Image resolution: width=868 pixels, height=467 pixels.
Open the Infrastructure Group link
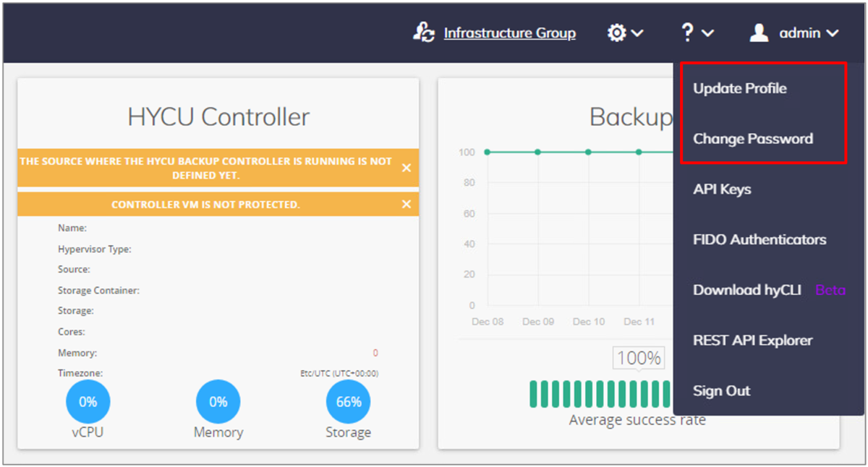point(510,33)
